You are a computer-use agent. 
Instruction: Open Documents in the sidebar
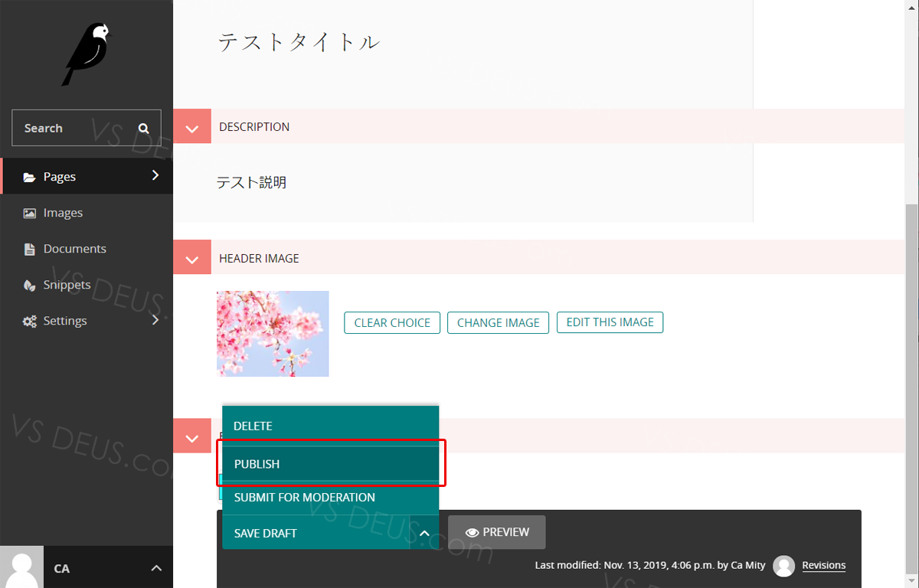(x=87, y=249)
